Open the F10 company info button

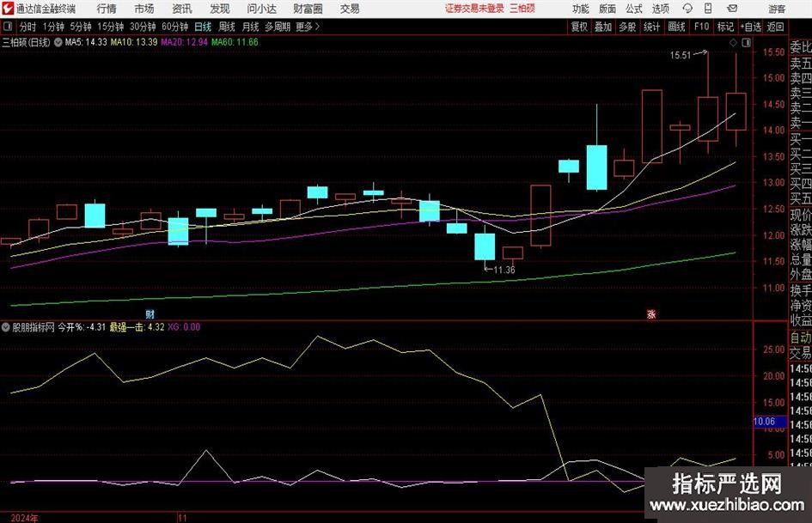tap(701, 27)
